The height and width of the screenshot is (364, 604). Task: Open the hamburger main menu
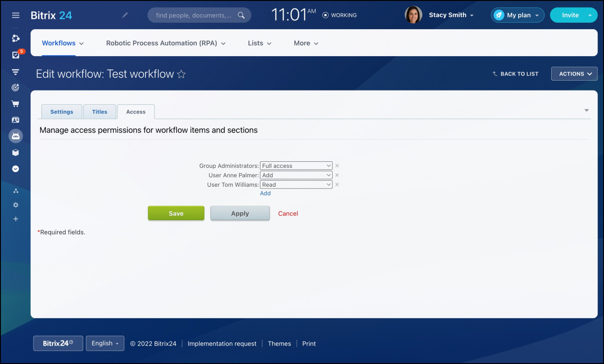[x=16, y=15]
